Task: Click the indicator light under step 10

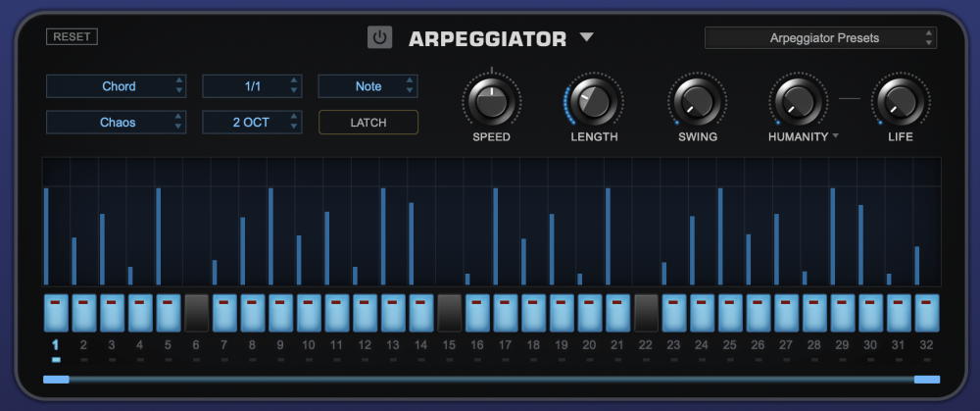Action: tap(309, 360)
